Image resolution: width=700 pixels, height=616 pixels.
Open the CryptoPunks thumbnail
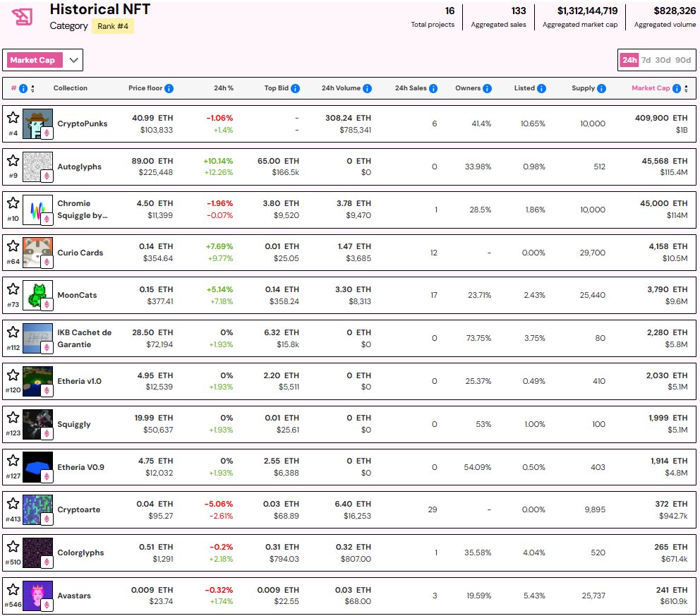tap(37, 123)
